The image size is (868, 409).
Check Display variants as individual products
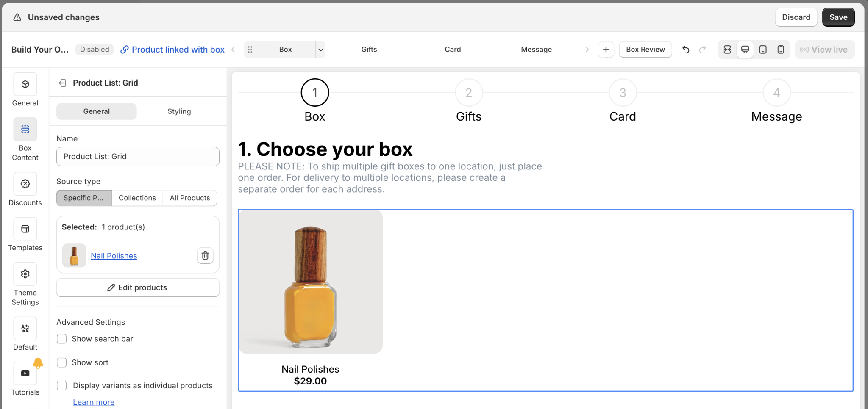point(61,386)
